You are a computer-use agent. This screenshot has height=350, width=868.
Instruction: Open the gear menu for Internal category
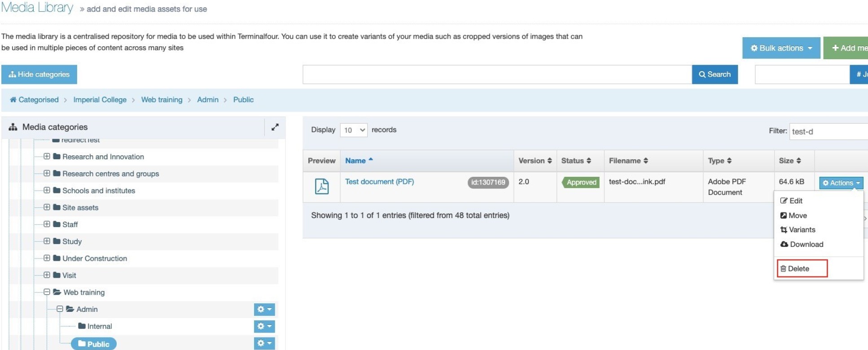(264, 327)
